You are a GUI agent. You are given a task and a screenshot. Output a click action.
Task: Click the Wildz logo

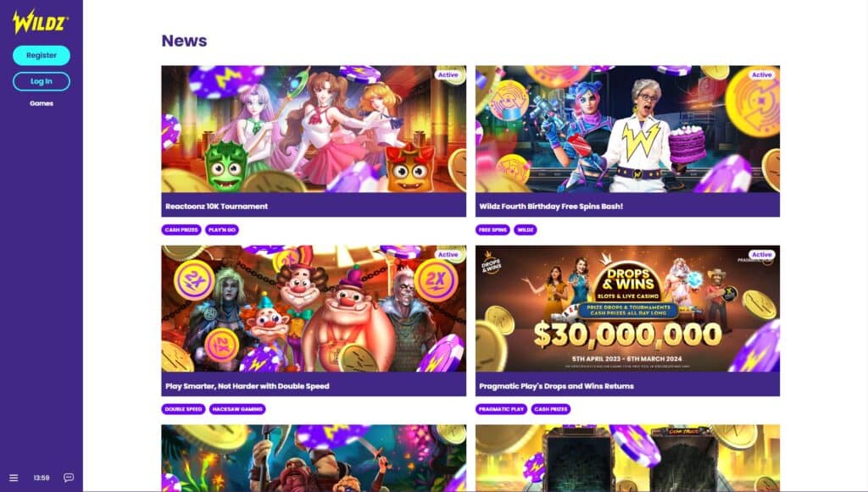[x=41, y=21]
